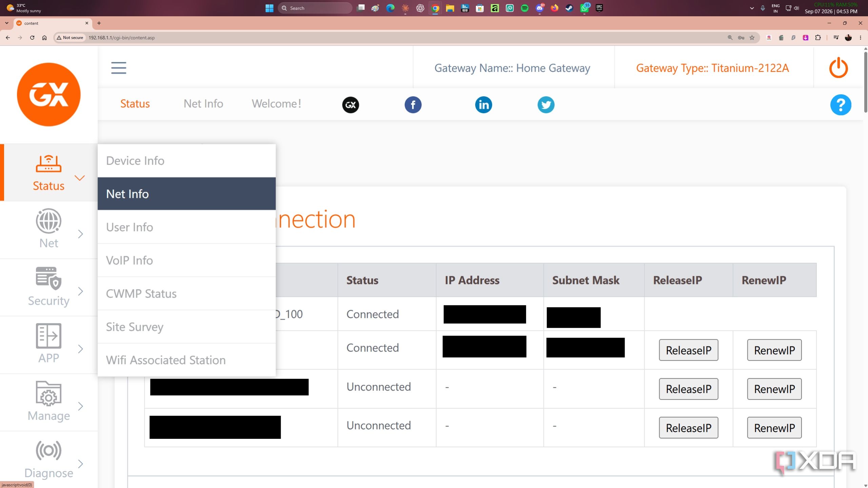The height and width of the screenshot is (488, 868).
Task: Select the APP sidebar icon
Action: [x=49, y=336]
